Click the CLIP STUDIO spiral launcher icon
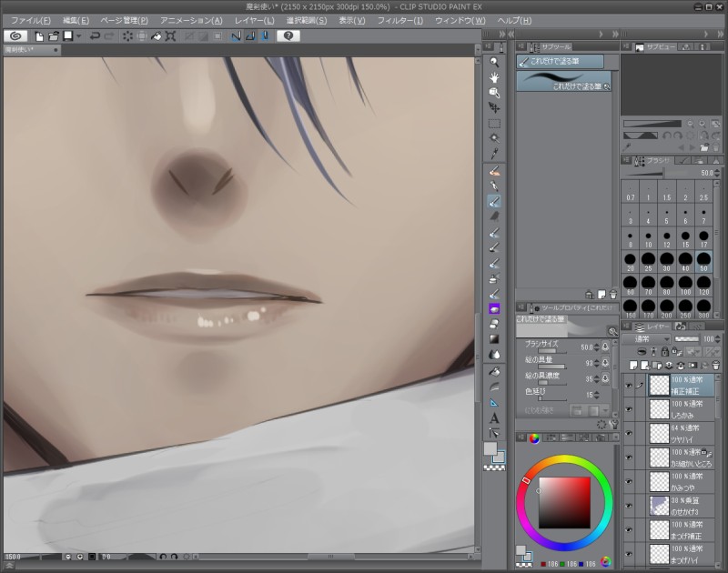Screen dimensions: 728x573 (15, 35)
